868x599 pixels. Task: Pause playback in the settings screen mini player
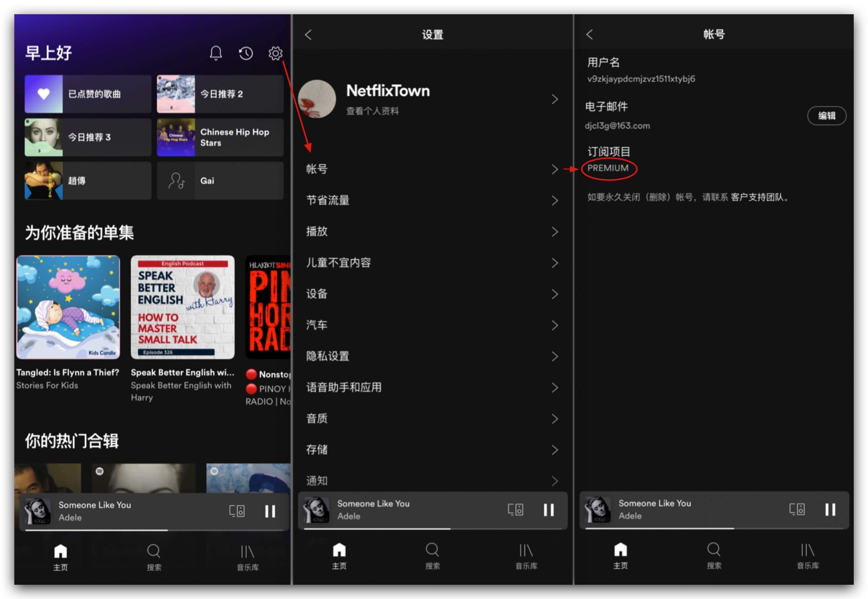coord(548,510)
